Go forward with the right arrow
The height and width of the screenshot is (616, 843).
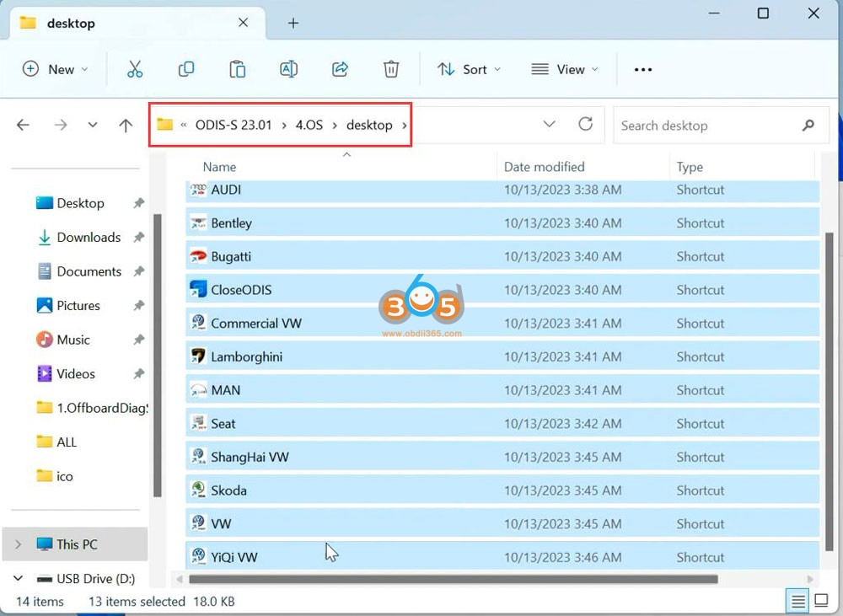[61, 126]
